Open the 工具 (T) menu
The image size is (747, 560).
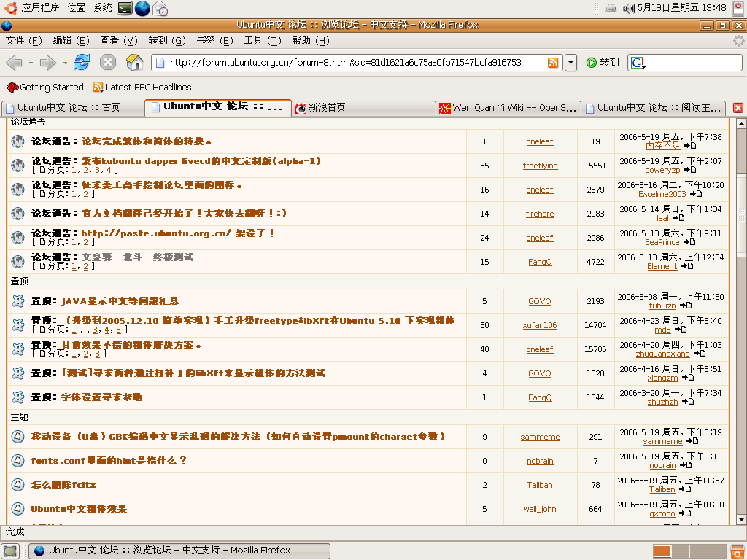[263, 41]
